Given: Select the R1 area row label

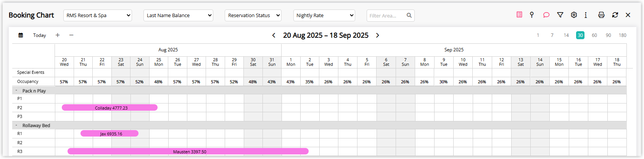Looking at the screenshot, I should coord(20,134).
